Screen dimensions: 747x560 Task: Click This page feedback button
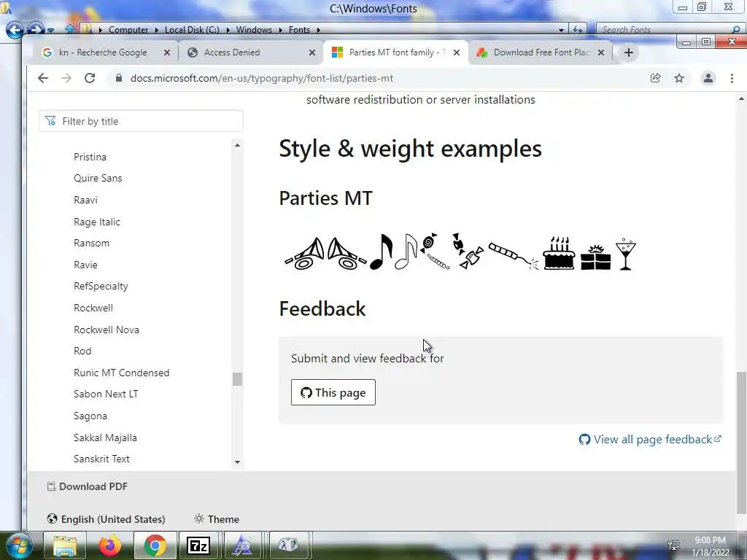point(333,392)
